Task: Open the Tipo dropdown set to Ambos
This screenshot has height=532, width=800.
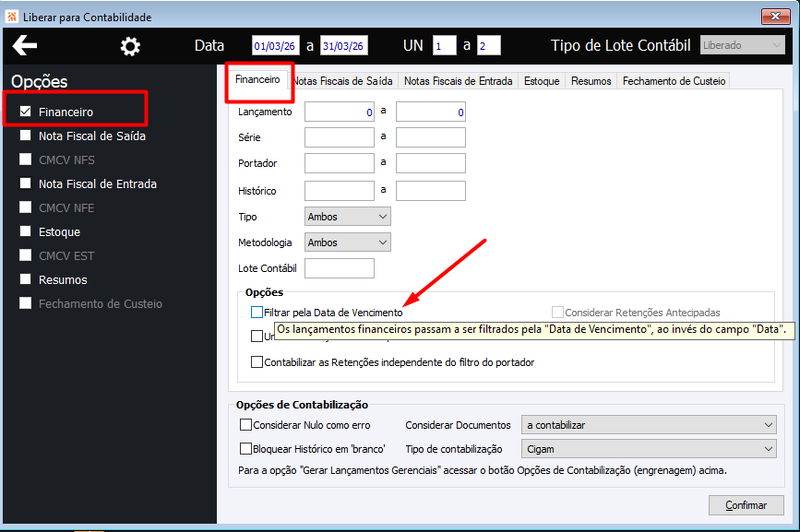Action: click(x=347, y=217)
